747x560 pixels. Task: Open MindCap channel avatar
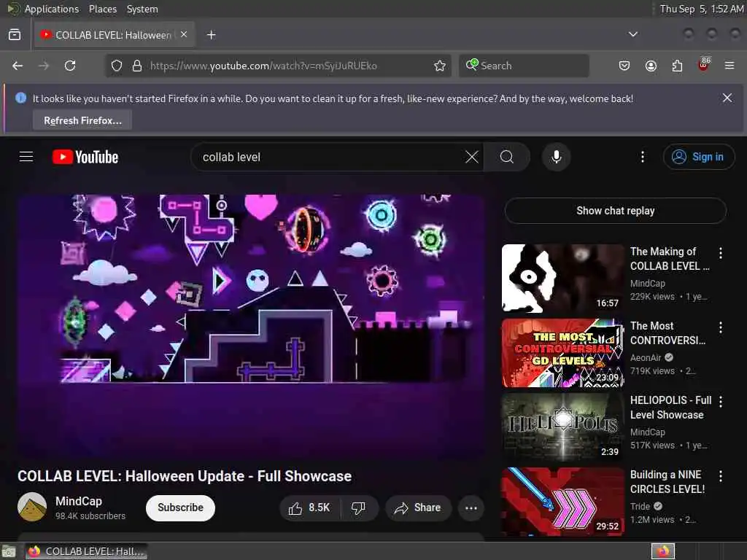(x=32, y=507)
